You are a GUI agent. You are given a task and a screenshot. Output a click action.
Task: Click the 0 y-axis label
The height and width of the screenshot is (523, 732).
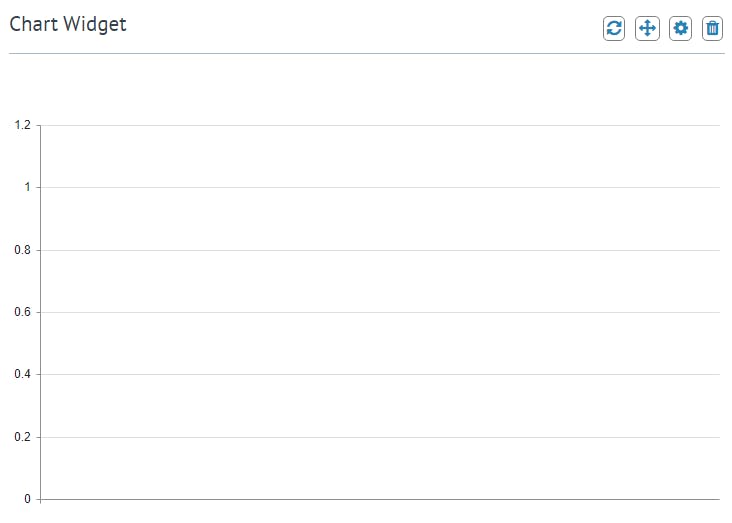(27, 499)
